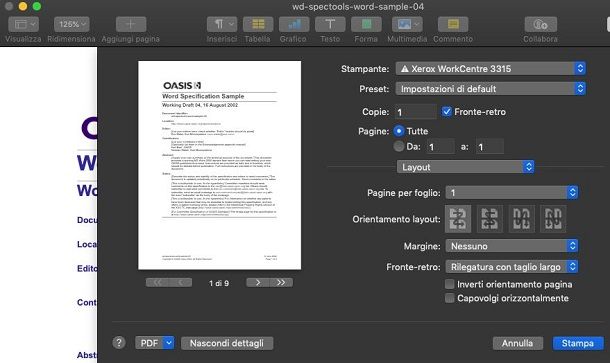Click the document print preview thumbnail
The width and height of the screenshot is (610, 363).
220,165
